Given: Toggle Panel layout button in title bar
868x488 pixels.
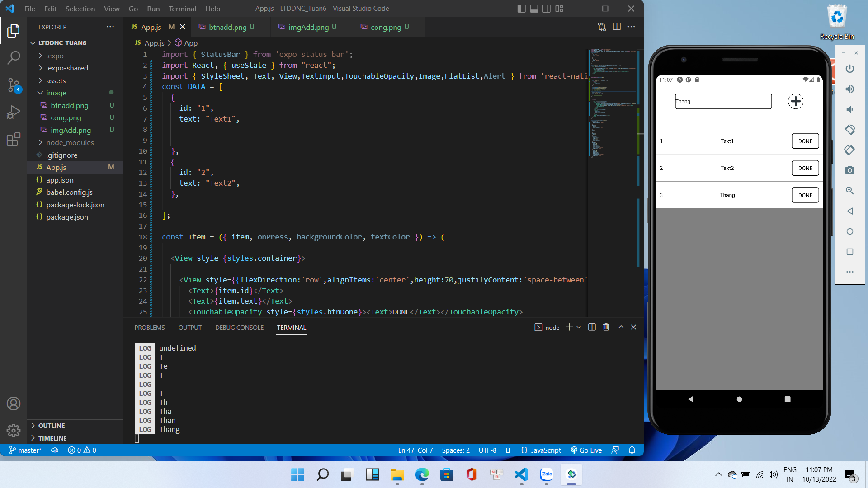Looking at the screenshot, I should (534, 9).
